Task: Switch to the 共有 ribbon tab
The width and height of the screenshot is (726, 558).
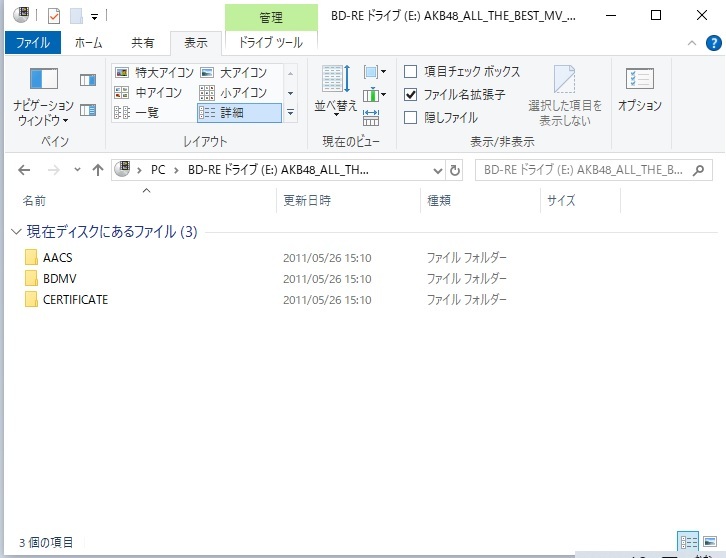Action: [x=142, y=43]
